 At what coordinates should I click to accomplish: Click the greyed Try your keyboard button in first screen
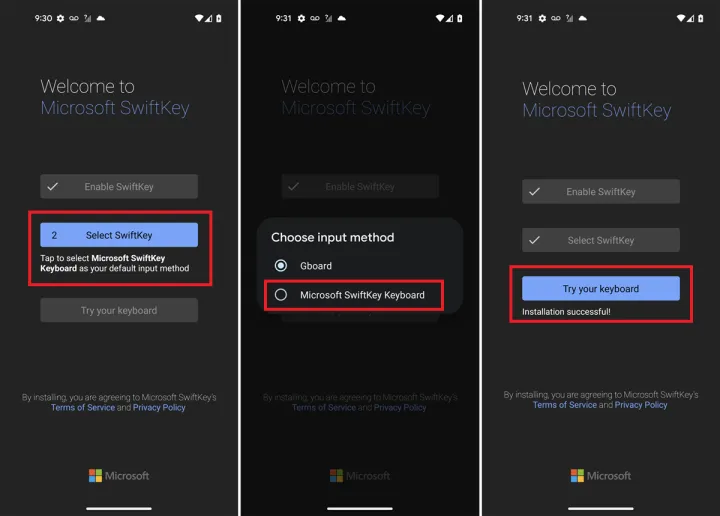(x=119, y=310)
